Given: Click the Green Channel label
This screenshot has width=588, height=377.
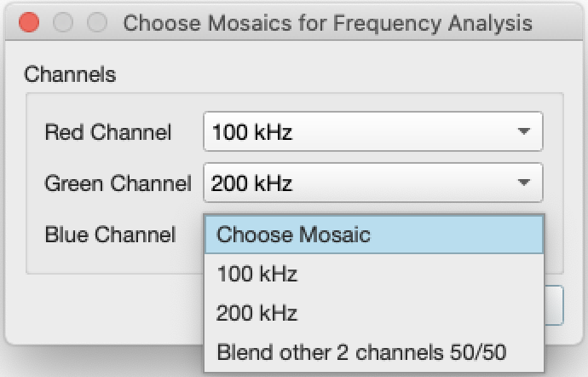Looking at the screenshot, I should pos(118,183).
